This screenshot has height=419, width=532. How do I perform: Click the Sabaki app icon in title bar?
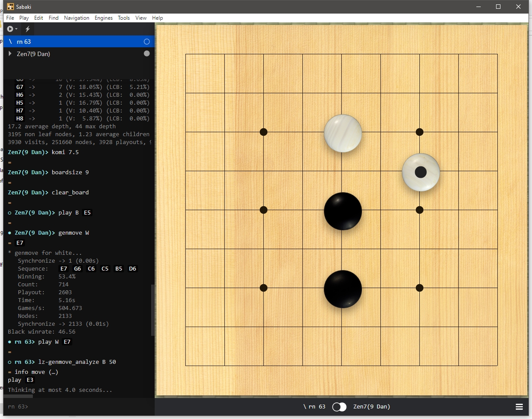pyautogui.click(x=11, y=7)
